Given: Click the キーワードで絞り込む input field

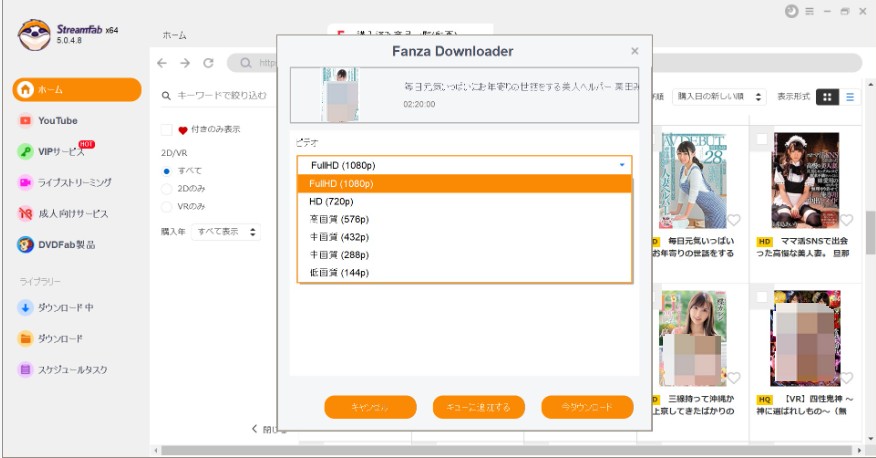Looking at the screenshot, I should [222, 96].
